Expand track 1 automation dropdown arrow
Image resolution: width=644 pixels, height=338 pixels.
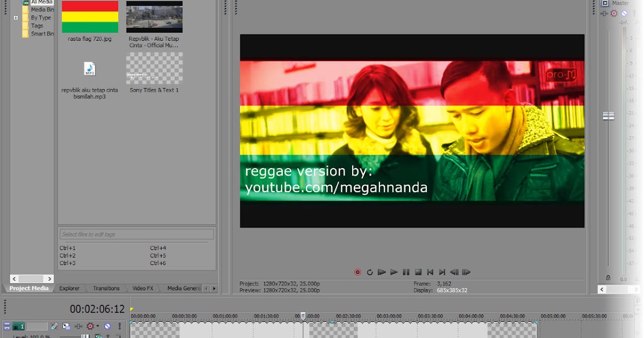[98, 326]
